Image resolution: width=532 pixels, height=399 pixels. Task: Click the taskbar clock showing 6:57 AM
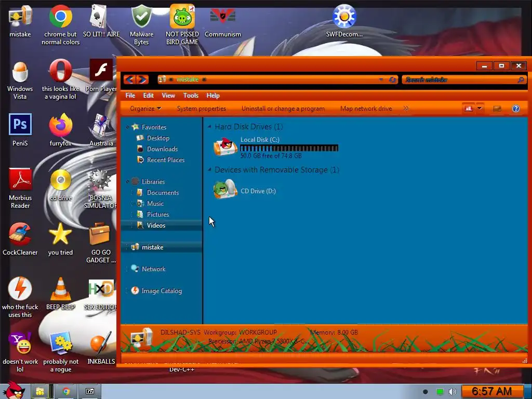coord(491,392)
